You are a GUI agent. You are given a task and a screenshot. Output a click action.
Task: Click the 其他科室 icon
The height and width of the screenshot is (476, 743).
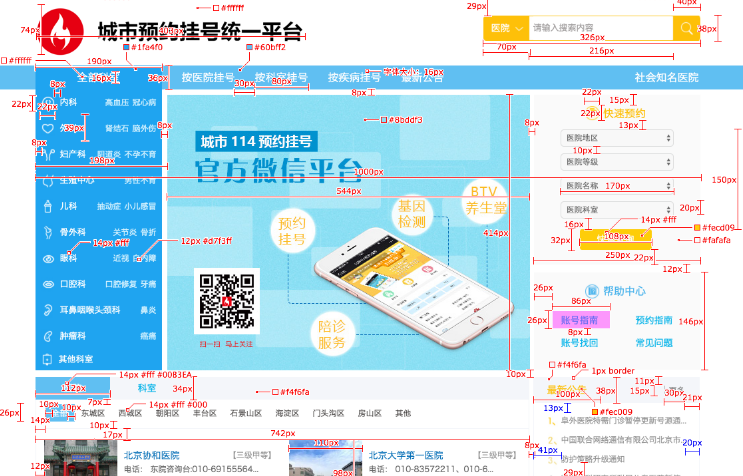coord(47,359)
